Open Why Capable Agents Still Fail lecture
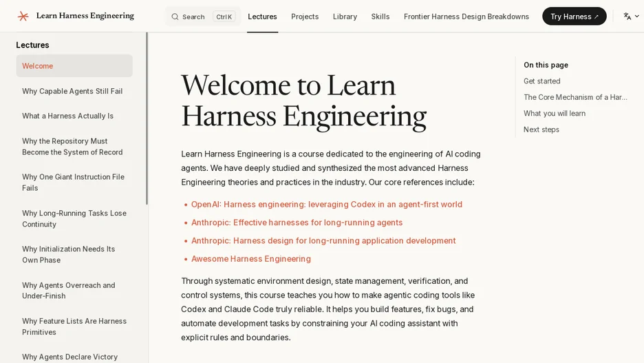The height and width of the screenshot is (363, 644). point(72,91)
